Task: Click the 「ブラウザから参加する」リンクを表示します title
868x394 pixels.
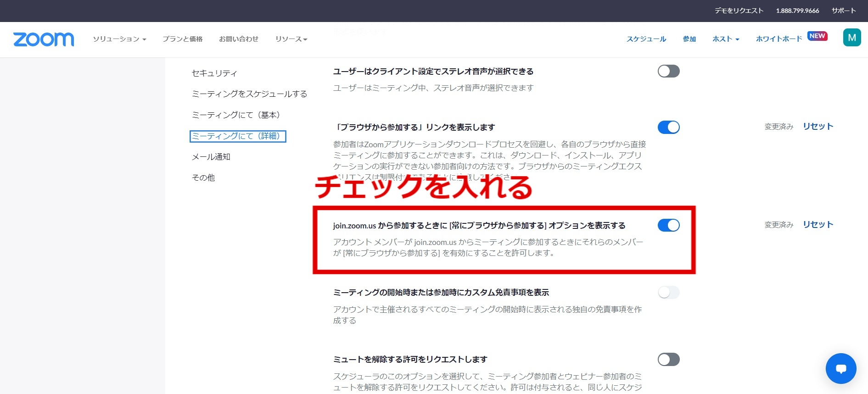Action: click(x=414, y=128)
